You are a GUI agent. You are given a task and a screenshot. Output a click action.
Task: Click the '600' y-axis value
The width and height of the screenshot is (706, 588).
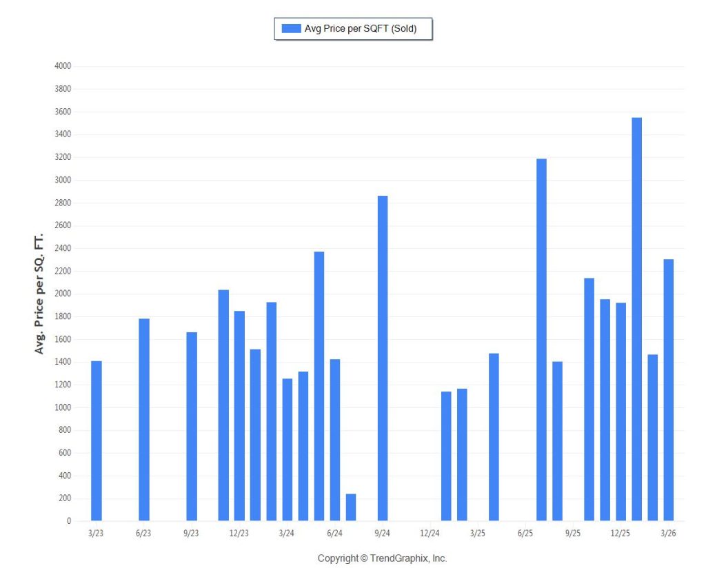(x=64, y=453)
